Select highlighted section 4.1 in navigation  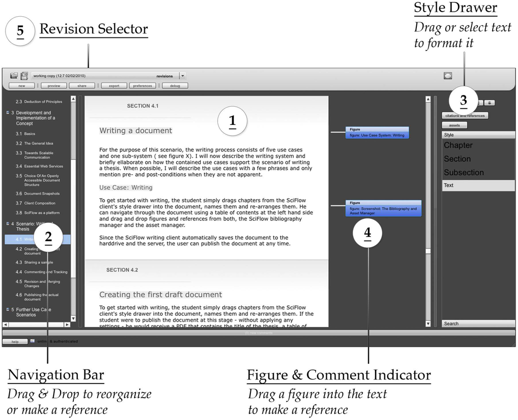click(x=37, y=240)
